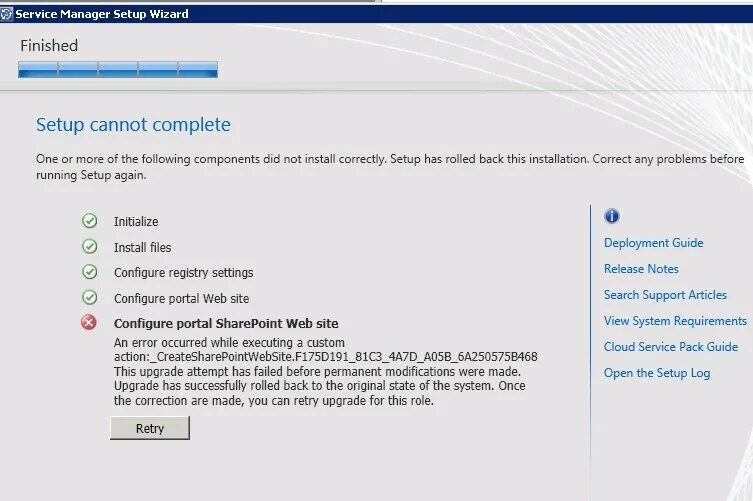
Task: Click the Retry button
Action: click(x=150, y=428)
